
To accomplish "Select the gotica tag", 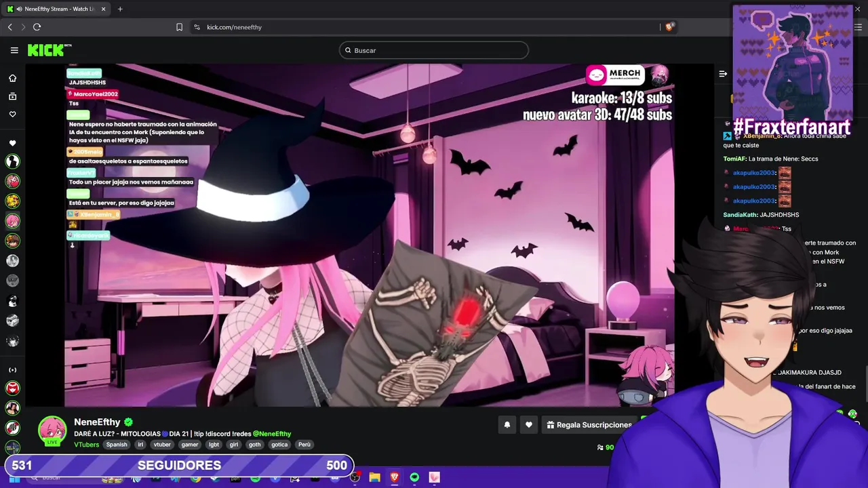I will click(x=279, y=445).
